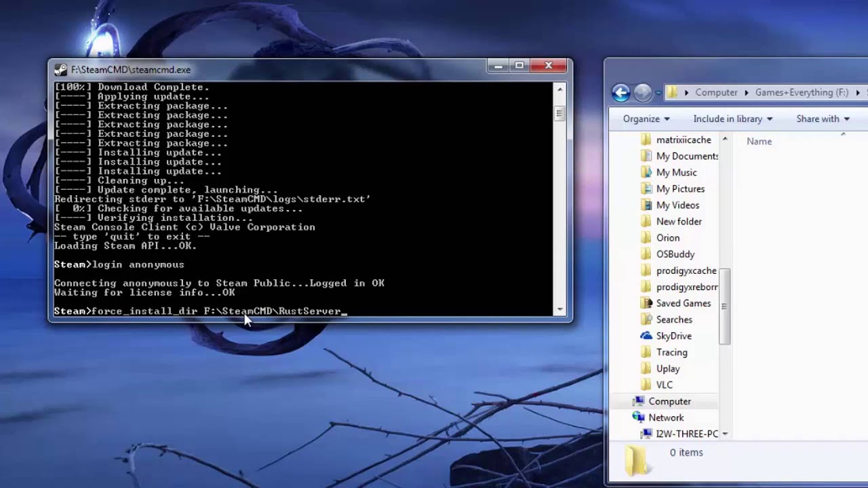
Task: Click the console vertical scrollbar thumb
Action: (x=559, y=113)
